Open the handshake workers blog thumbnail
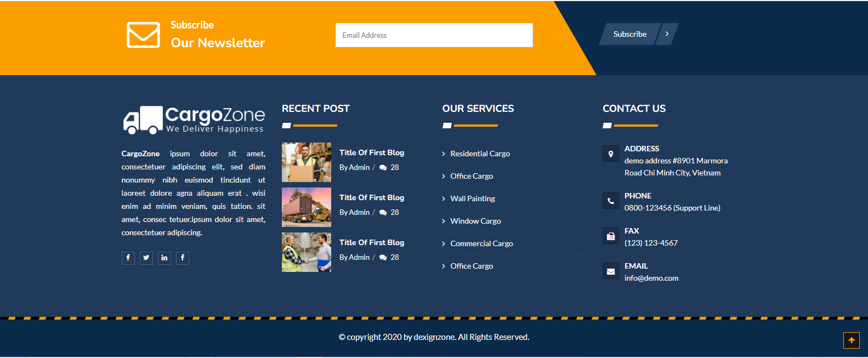Screen dimensions: 868x358 [x=306, y=252]
